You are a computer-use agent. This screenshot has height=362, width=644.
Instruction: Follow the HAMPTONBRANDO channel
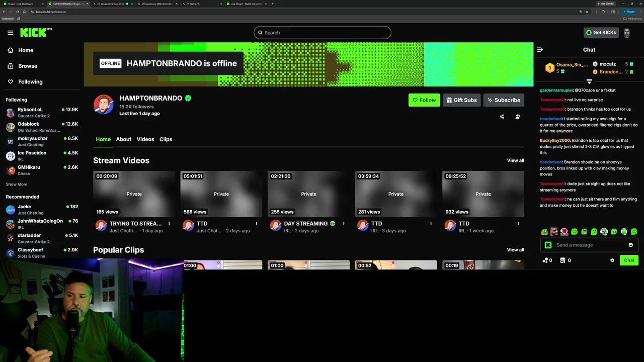424,100
